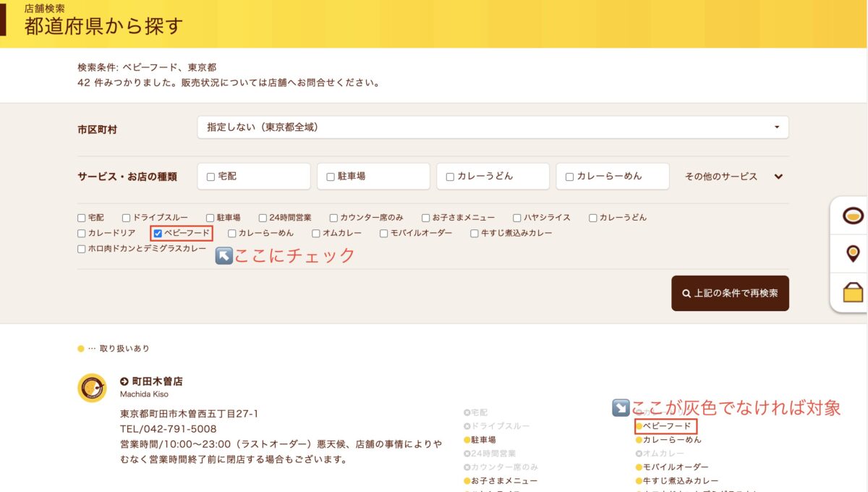This screenshot has width=868, height=492.
Task: Tick the モバイルオーダー checkbox
Action: tap(385, 233)
